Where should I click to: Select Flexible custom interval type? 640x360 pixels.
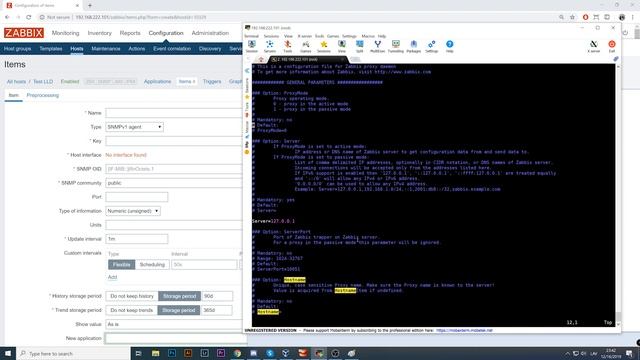(x=122, y=264)
